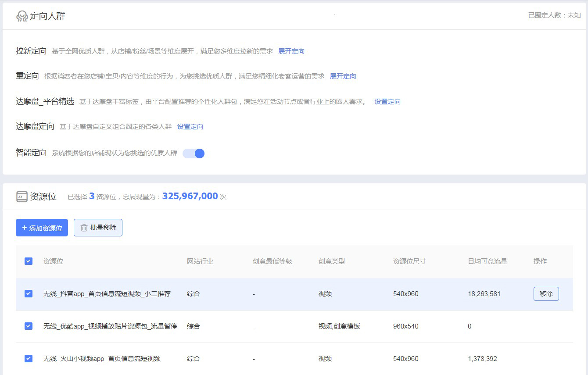The height and width of the screenshot is (375, 588).
Task: Toggle the 智能定向 switch off
Action: (x=194, y=153)
